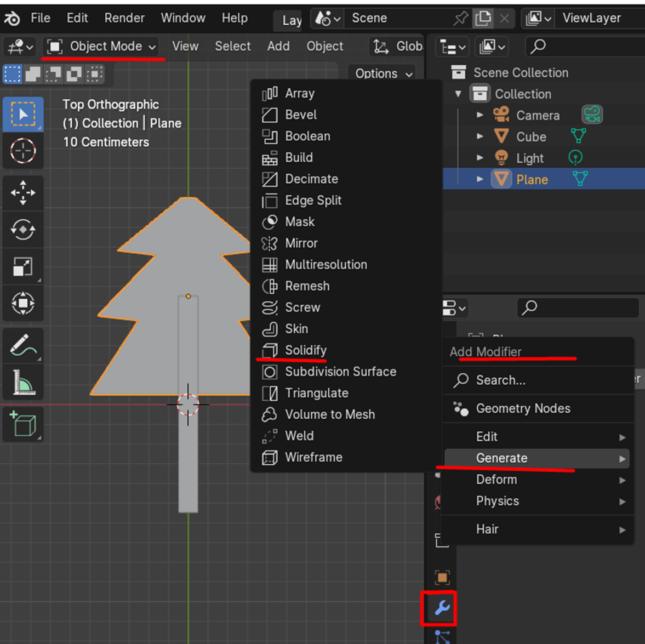Expand the Cube item in the outliner

point(480,136)
